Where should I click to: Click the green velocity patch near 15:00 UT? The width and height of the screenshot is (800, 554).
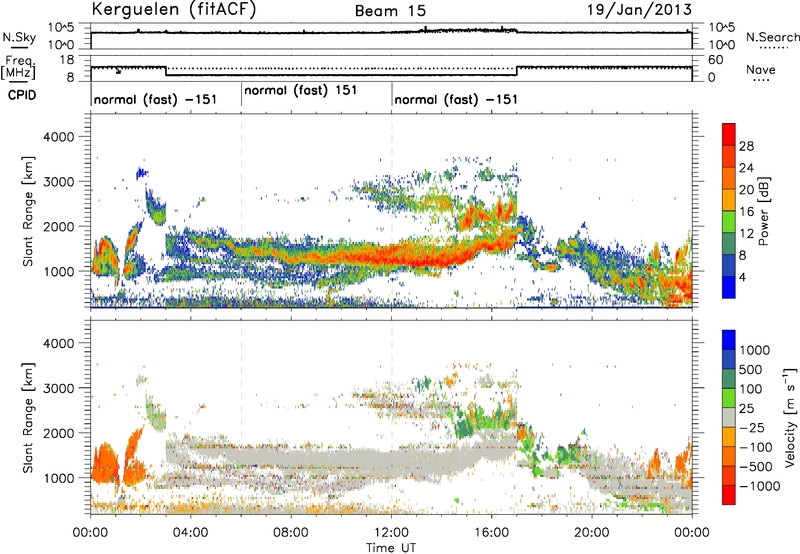pyautogui.click(x=463, y=426)
